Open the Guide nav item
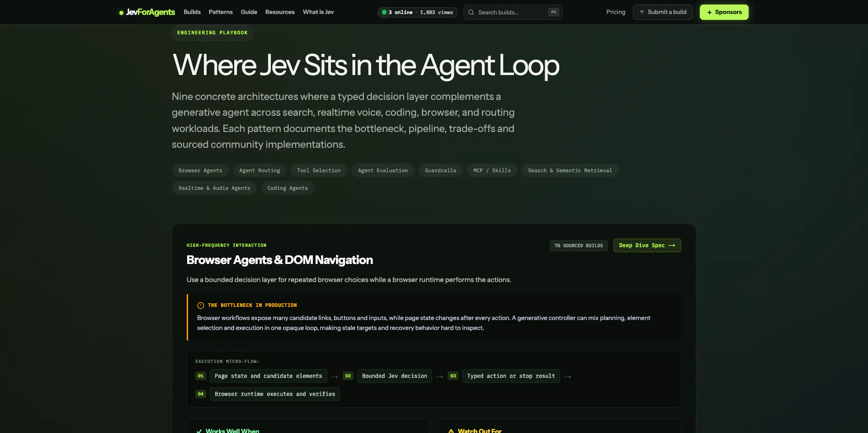The width and height of the screenshot is (868, 433). 249,12
